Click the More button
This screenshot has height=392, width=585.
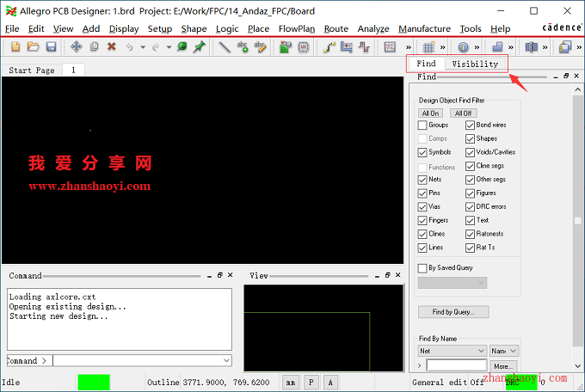coord(503,366)
